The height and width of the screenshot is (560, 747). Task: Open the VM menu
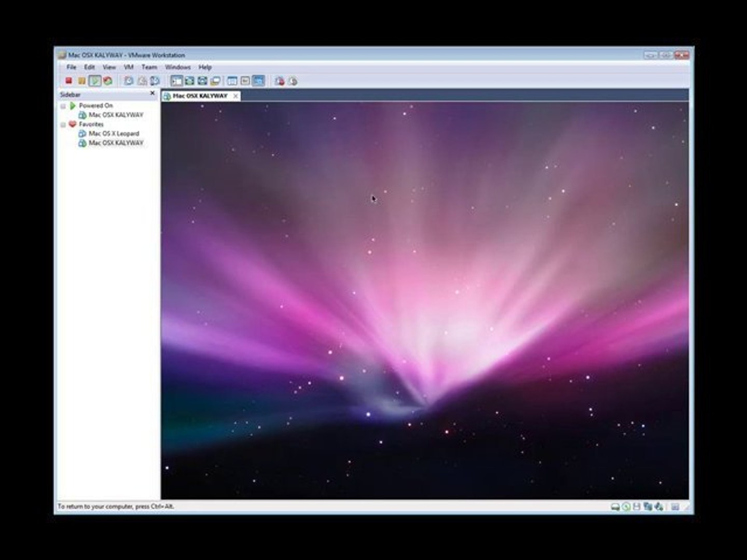point(129,67)
